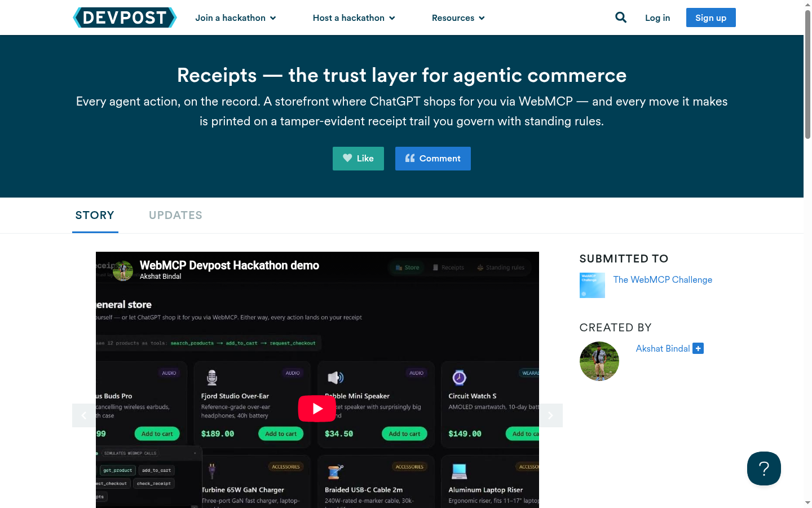Select the Story tab
The image size is (812, 508).
tap(95, 215)
